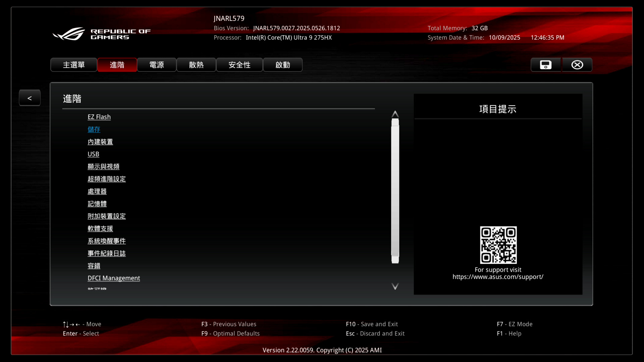The height and width of the screenshot is (362, 644).
Task: Open DFCI Management link
Action: 114,278
